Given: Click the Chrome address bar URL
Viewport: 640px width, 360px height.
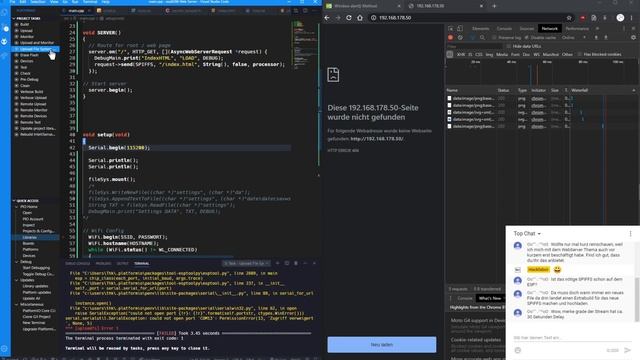Looking at the screenshot, I should [395, 18].
